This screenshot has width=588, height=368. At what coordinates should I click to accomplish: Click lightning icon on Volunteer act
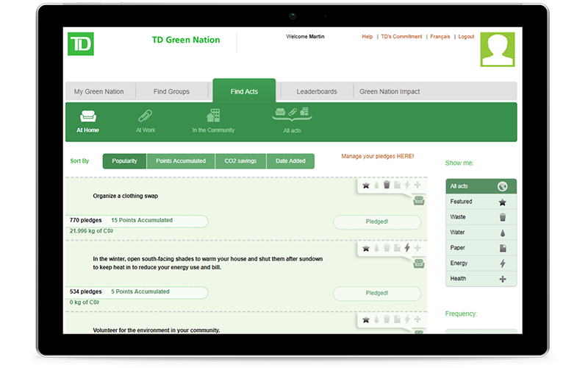[x=407, y=319]
